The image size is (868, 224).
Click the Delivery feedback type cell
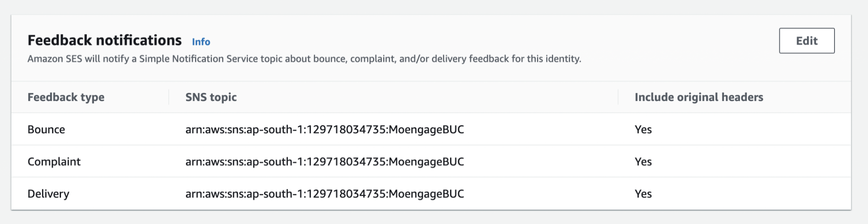(48, 194)
